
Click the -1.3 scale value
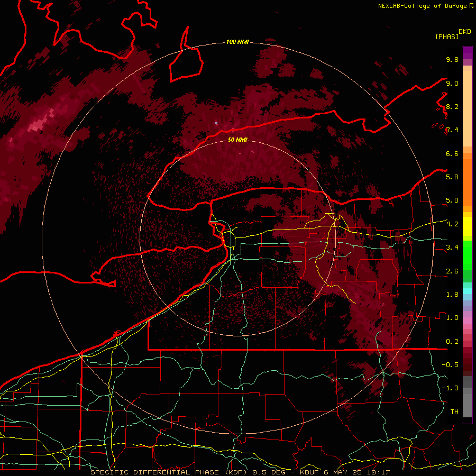[450, 388]
